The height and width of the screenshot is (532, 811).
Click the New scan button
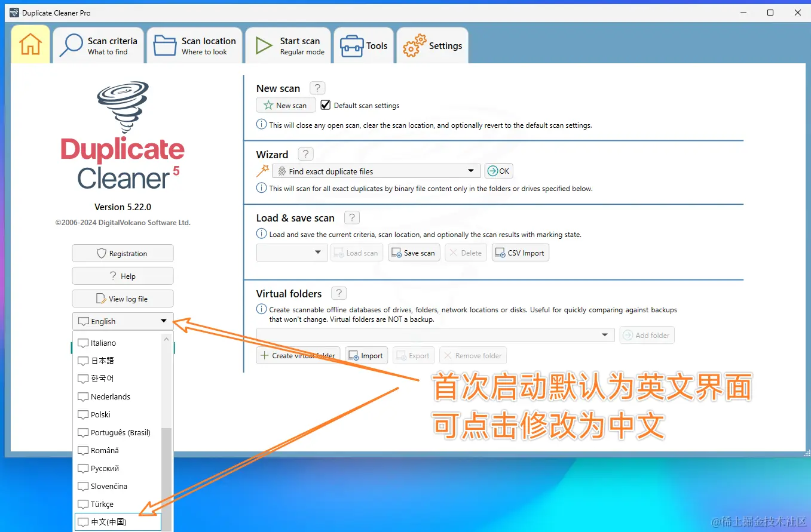click(x=286, y=105)
